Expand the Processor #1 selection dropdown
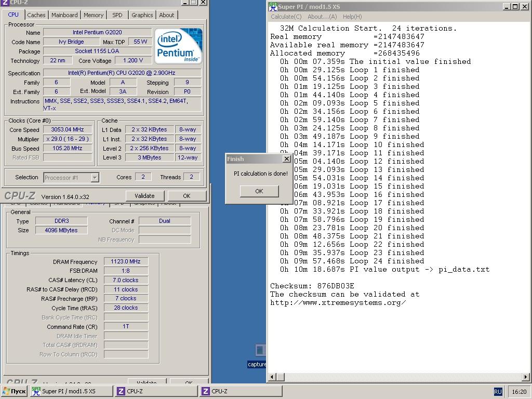The image size is (532, 399). point(95,178)
